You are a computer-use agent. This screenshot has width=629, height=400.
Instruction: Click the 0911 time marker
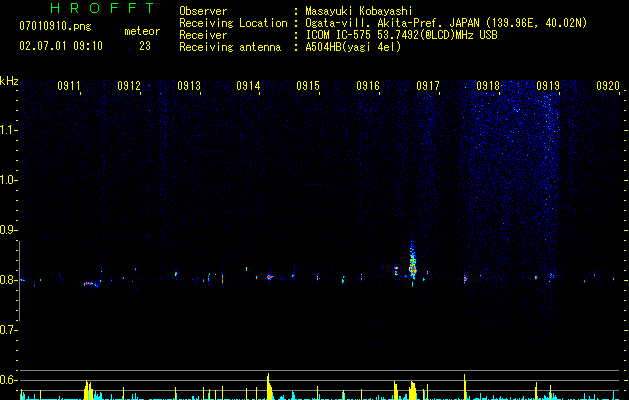pos(69,86)
